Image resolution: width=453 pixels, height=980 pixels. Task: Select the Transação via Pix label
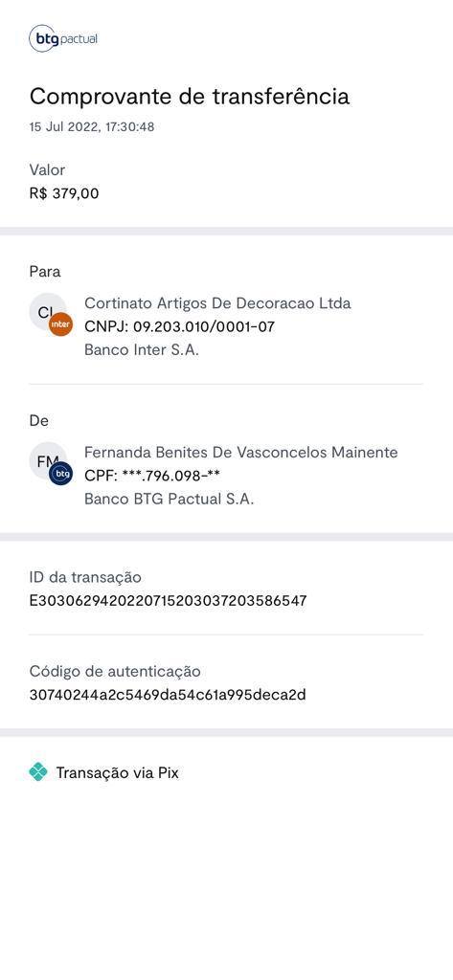pyautogui.click(x=118, y=773)
